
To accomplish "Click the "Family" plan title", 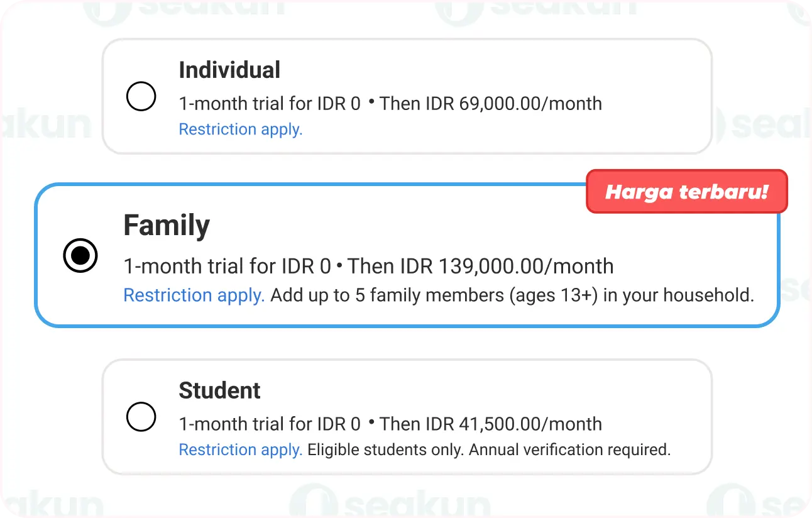I will (166, 225).
